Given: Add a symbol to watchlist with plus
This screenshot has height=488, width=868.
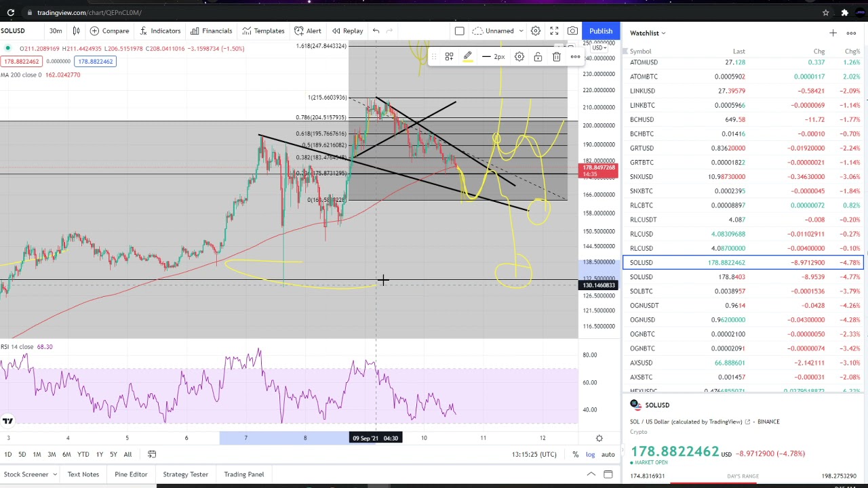Looking at the screenshot, I should (x=833, y=33).
